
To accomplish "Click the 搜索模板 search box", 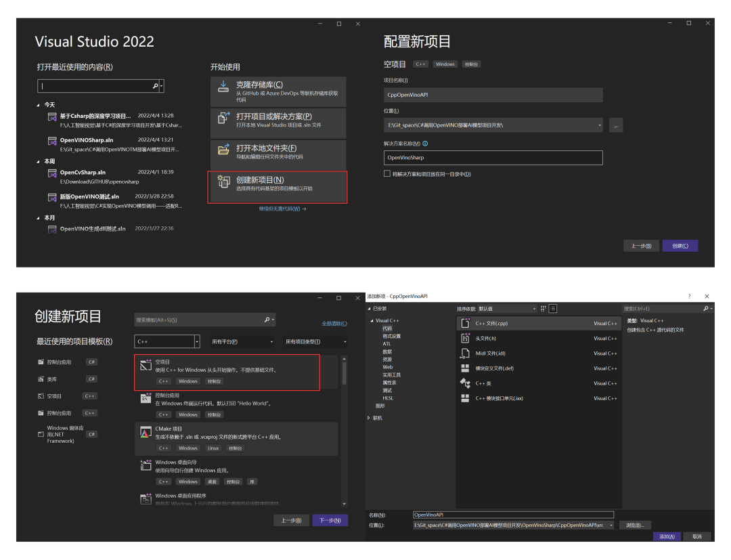I will coord(204,320).
